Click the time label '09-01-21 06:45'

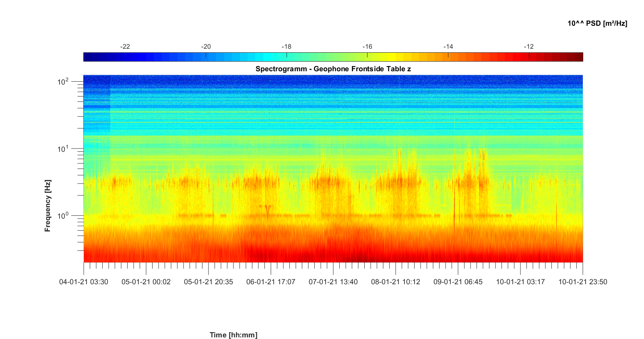(458, 282)
